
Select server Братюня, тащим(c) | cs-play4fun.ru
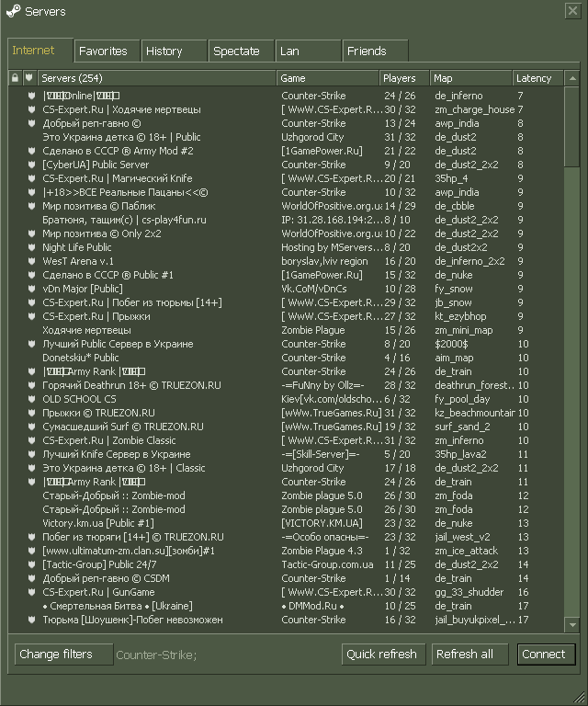point(286,220)
